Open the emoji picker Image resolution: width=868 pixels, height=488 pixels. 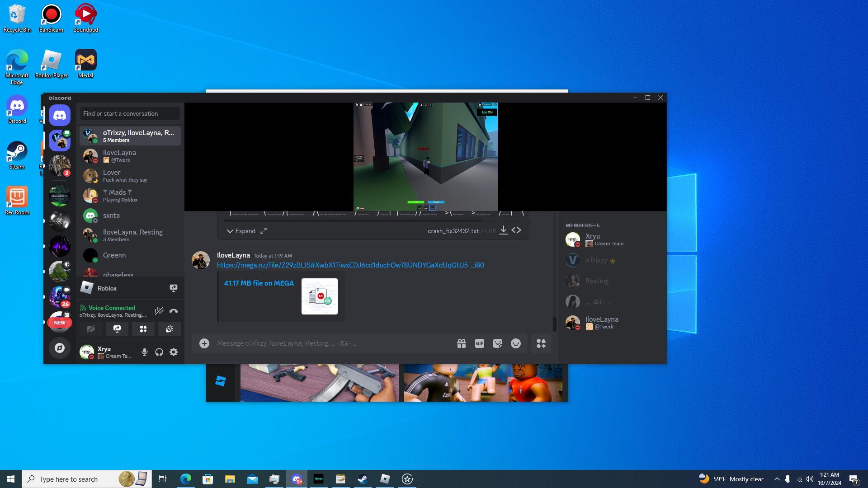click(515, 343)
